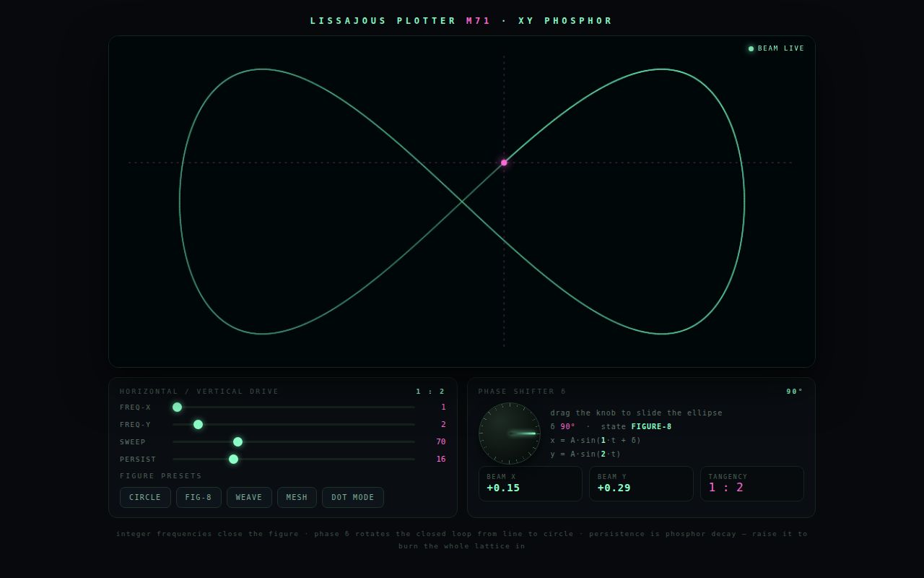Click the SWEEP slider handle

[237, 441]
